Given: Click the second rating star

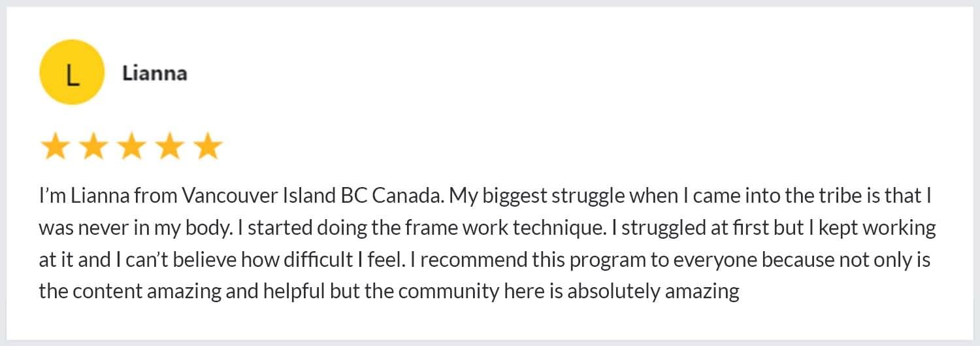Looking at the screenshot, I should (93, 147).
